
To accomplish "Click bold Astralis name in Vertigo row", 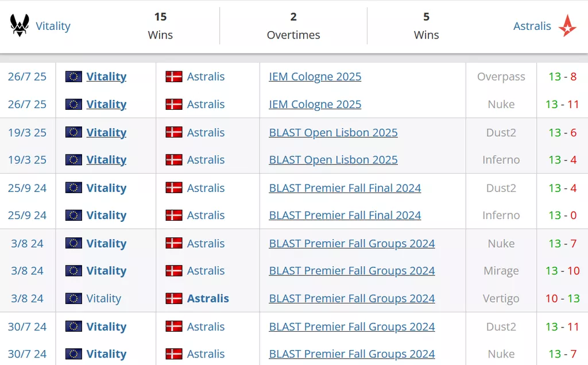I will click(208, 298).
